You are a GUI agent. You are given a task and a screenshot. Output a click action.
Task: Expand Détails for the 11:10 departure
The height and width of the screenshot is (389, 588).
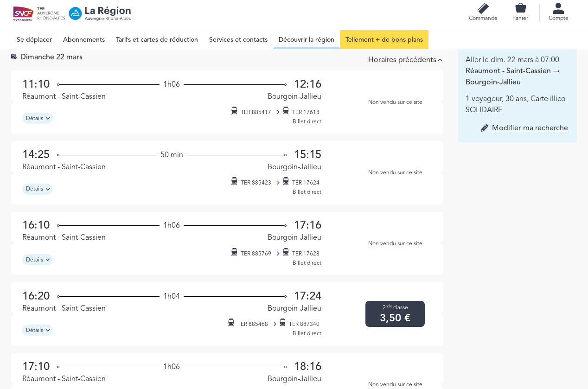(38, 118)
